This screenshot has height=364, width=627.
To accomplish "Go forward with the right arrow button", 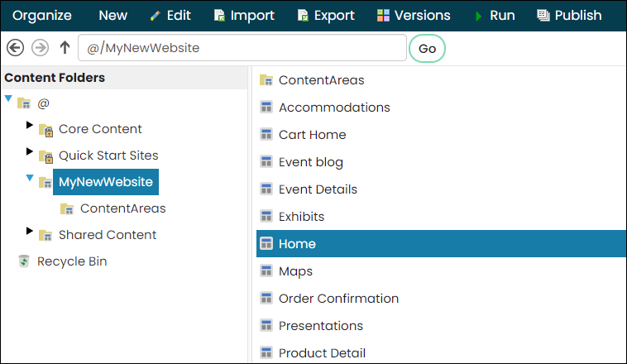I will (40, 48).
